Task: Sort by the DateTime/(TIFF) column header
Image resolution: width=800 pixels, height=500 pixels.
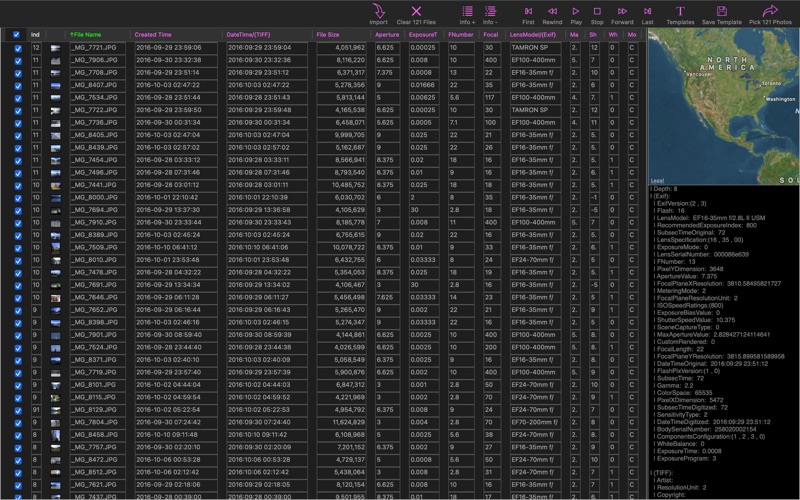Action: (x=248, y=35)
